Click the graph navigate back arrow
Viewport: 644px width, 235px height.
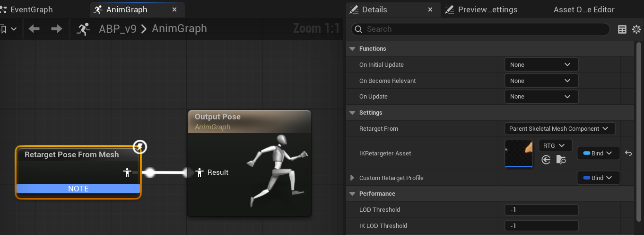34,29
